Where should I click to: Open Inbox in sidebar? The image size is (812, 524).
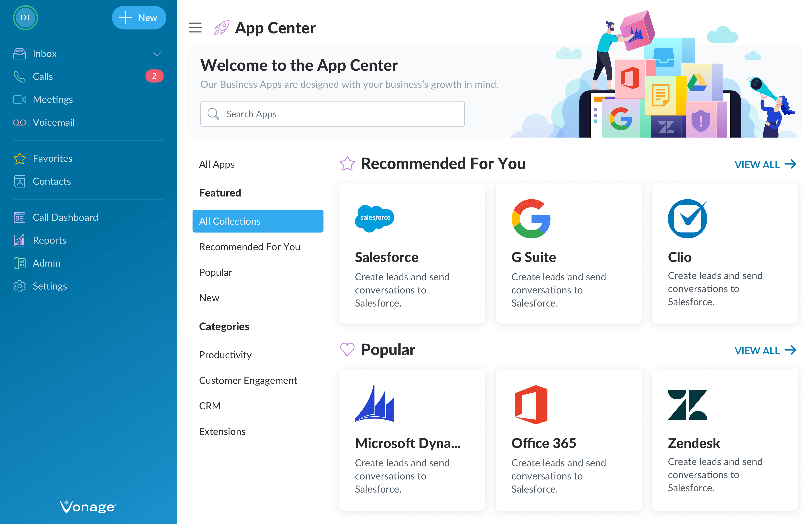(45, 53)
